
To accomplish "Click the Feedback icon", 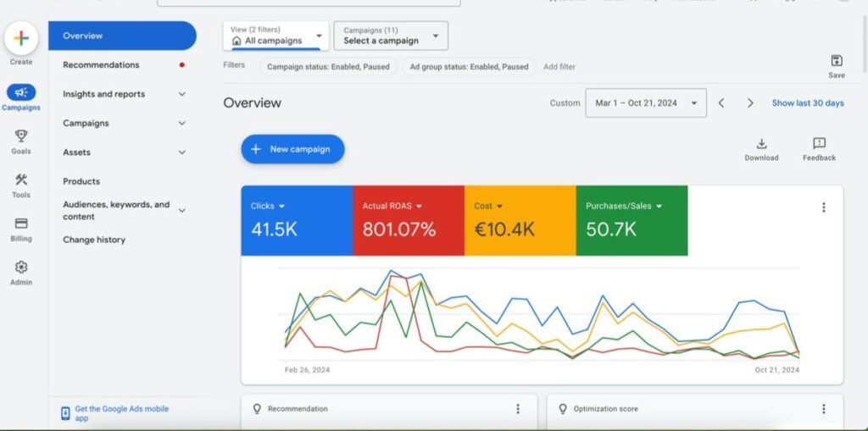I will click(819, 144).
